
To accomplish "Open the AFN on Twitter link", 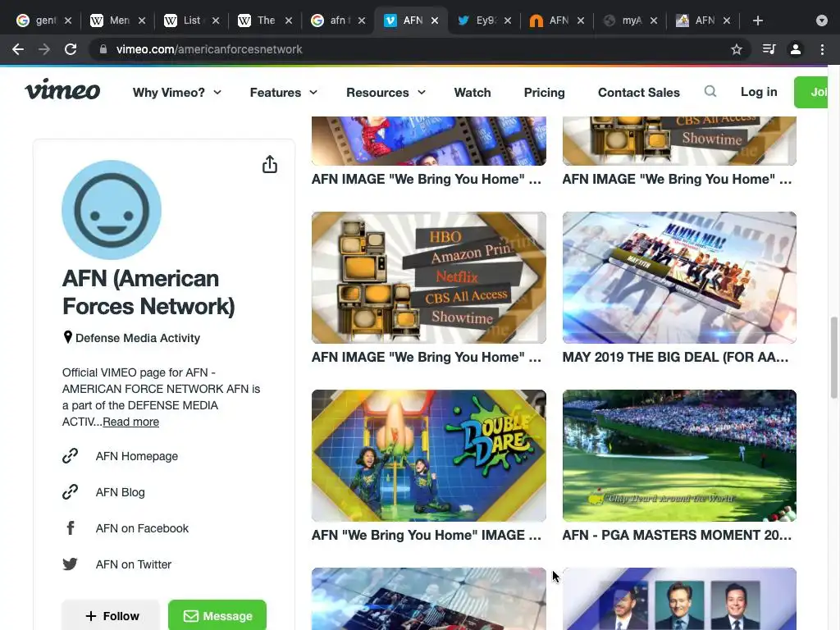I will point(134,564).
